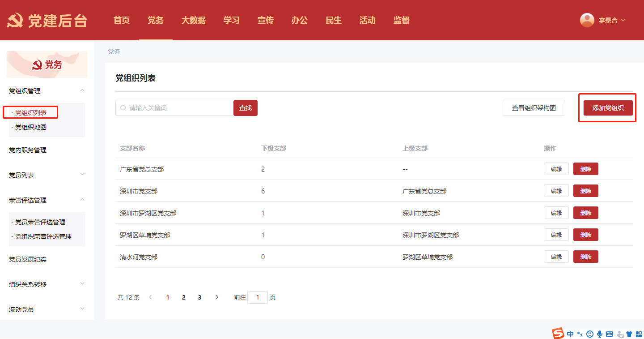Image resolution: width=644 pixels, height=339 pixels.
Task: Open the Sogou toolbox grid icon
Action: tap(639, 334)
